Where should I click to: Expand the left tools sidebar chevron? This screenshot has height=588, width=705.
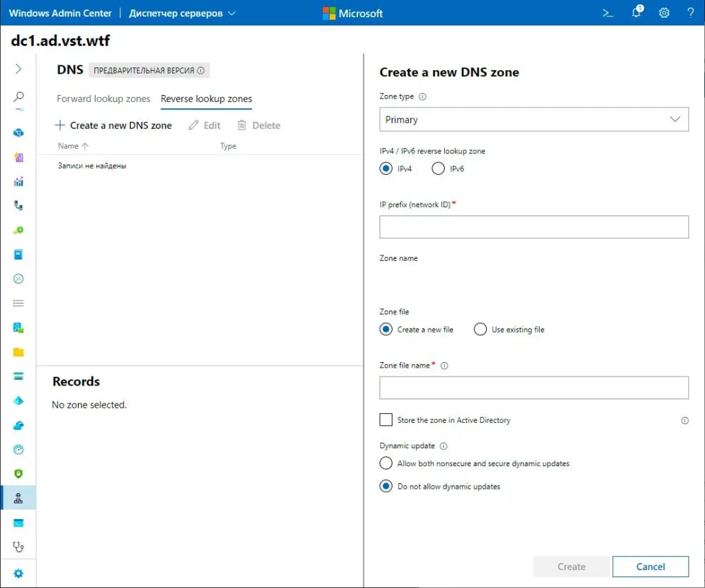point(19,69)
